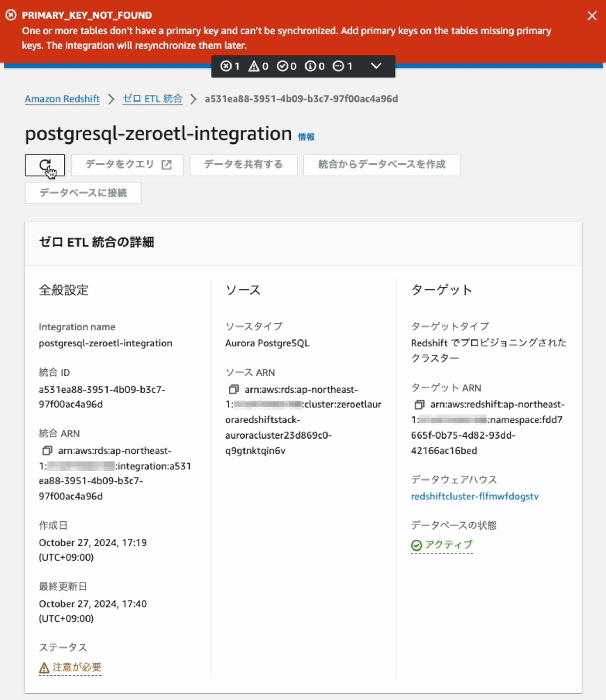Click the データベースに接続 button
The width and height of the screenshot is (606, 700).
[x=83, y=193]
